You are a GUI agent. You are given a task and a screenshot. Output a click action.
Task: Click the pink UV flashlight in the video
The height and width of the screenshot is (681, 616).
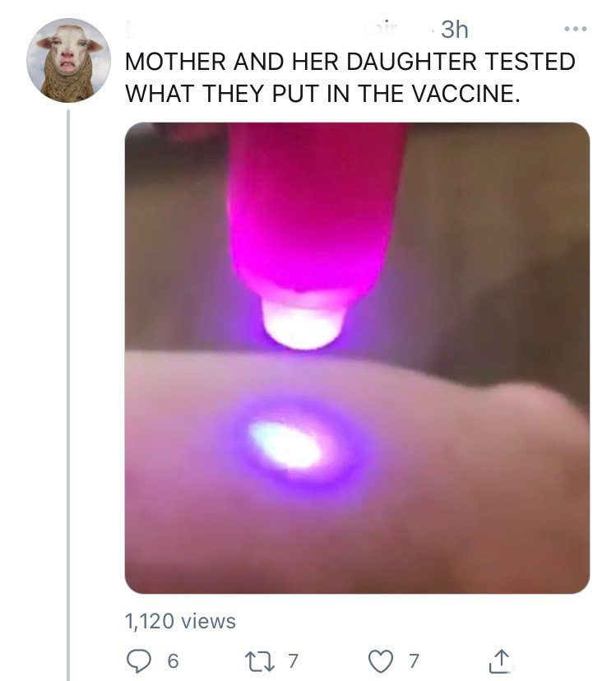[317, 214]
